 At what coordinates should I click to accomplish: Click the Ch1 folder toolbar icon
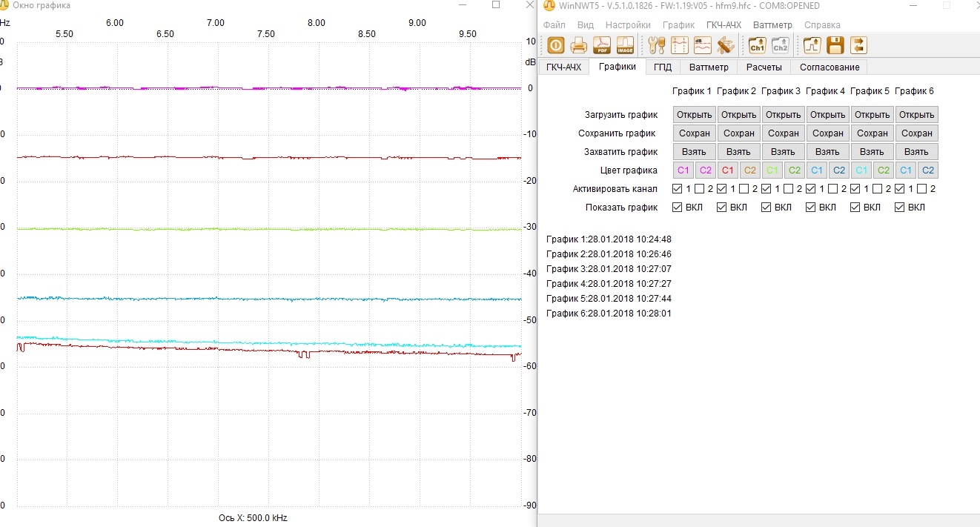[x=758, y=46]
